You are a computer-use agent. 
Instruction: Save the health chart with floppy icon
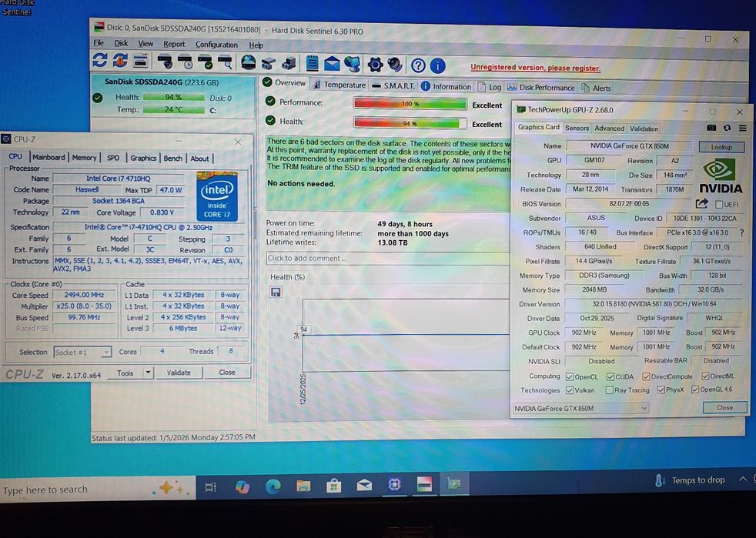[276, 292]
